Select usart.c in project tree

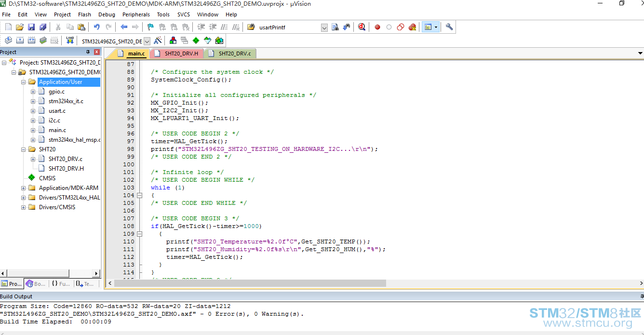pos(57,111)
